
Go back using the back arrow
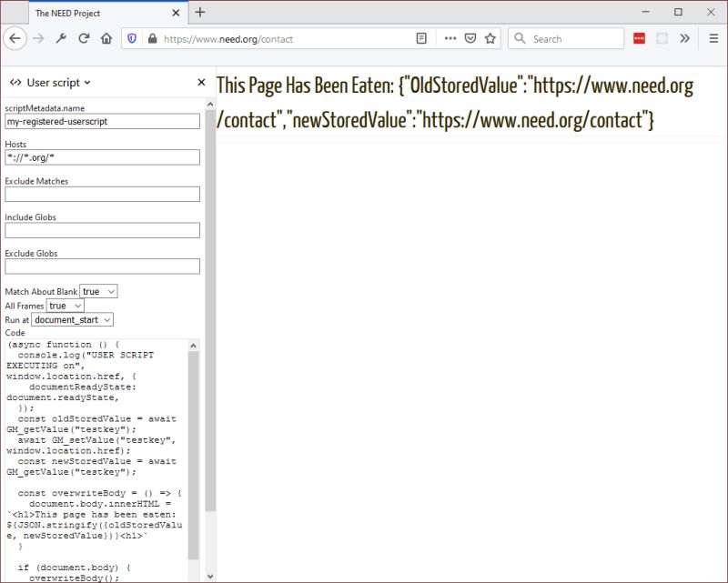(16, 39)
